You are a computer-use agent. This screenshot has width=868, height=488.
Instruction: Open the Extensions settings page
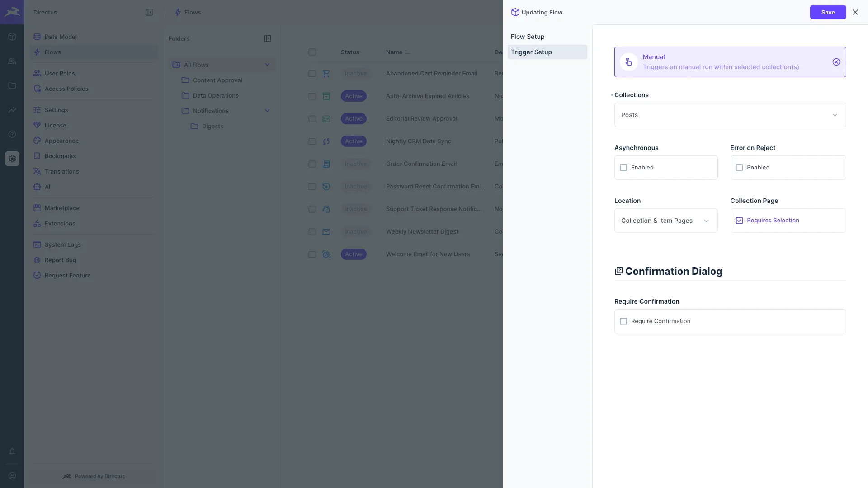click(x=94, y=223)
